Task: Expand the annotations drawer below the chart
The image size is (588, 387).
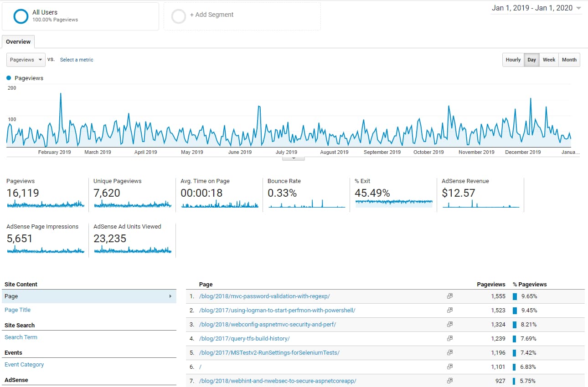Action: 293,157
